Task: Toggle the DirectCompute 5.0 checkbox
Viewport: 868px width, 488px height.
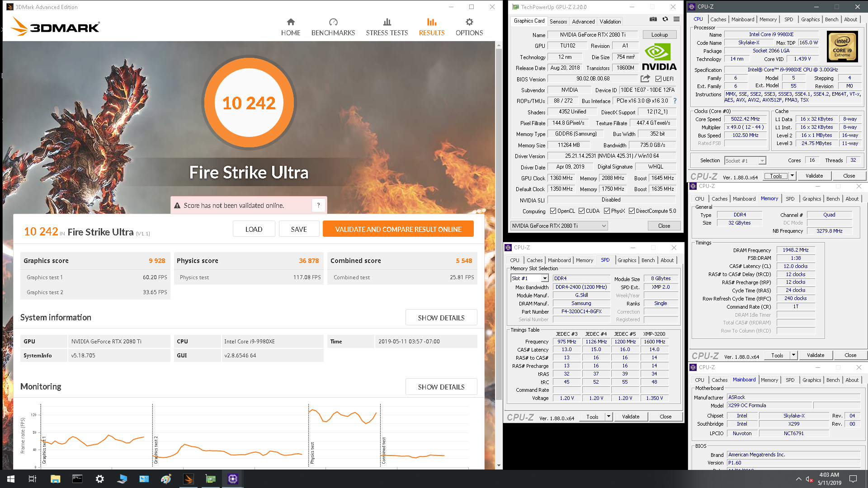Action: (x=632, y=211)
